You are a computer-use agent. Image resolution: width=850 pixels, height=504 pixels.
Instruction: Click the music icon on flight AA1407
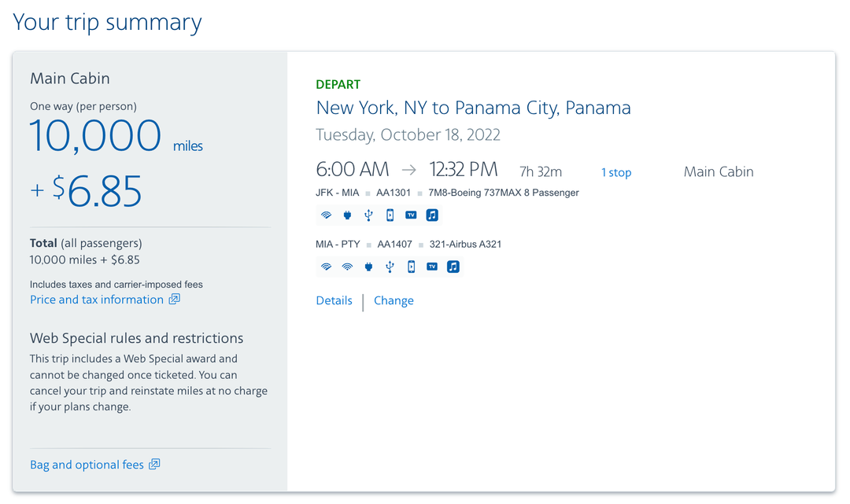pos(453,267)
